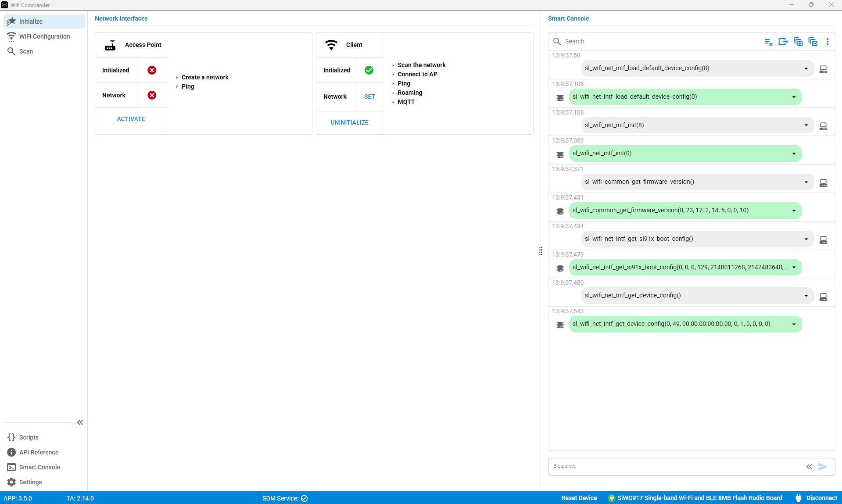Open Settings from the sidebar
The height and width of the screenshot is (504, 842).
[x=44, y=482]
